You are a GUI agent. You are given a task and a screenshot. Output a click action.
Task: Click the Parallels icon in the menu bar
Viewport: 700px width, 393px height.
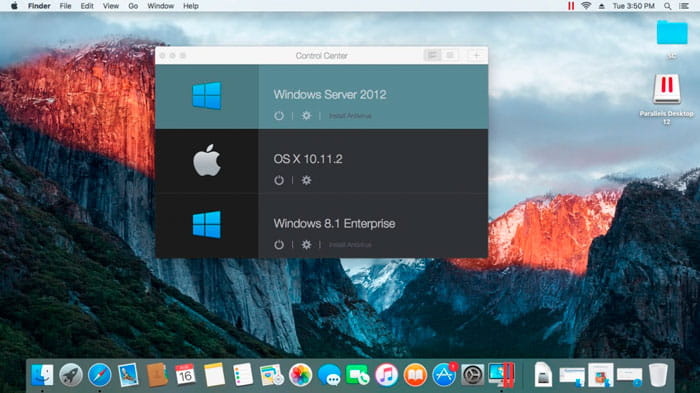click(x=571, y=6)
